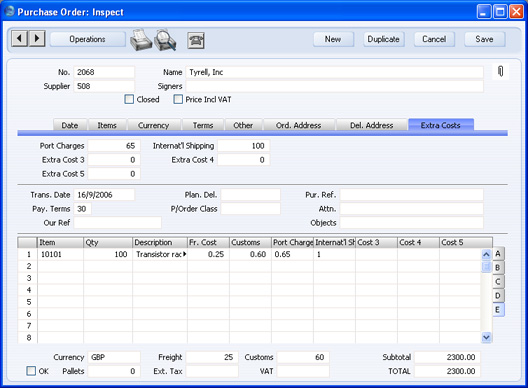Screen dimensions: 528x388
Task: Click the Name field Tyrell, Inc
Action: tap(335, 72)
